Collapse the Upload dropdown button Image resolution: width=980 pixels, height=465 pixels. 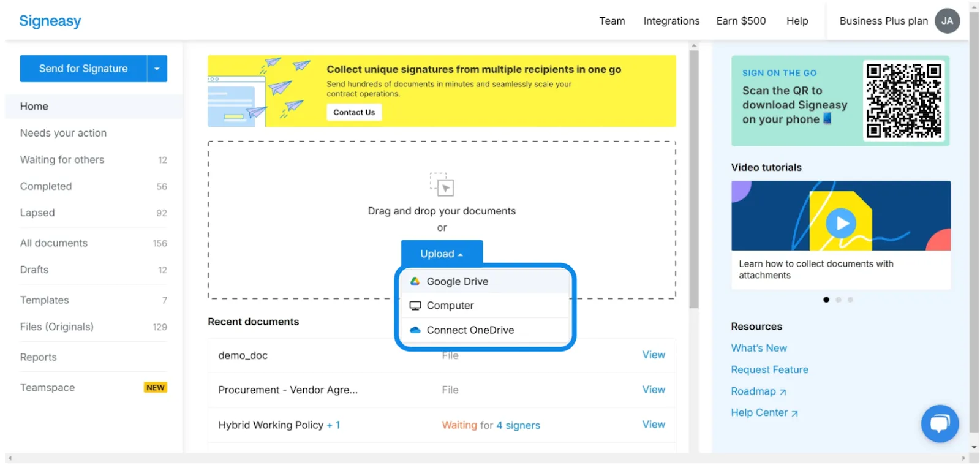tap(442, 254)
